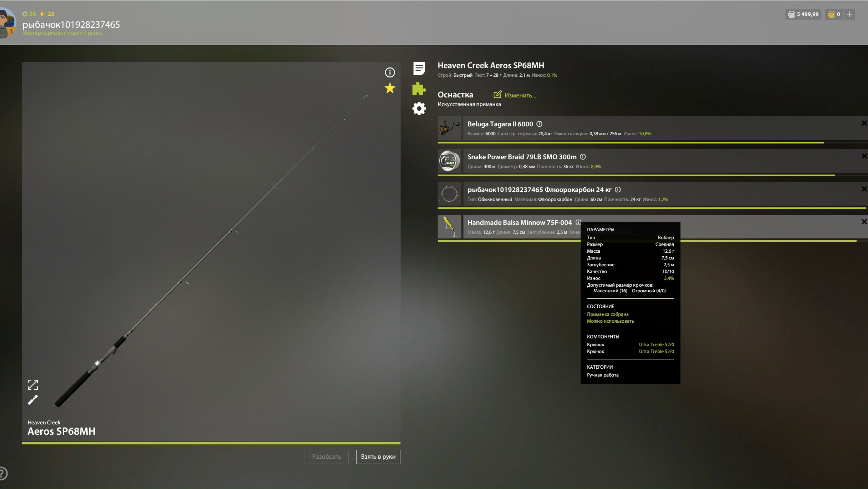Open the help question mark icon

[3, 474]
